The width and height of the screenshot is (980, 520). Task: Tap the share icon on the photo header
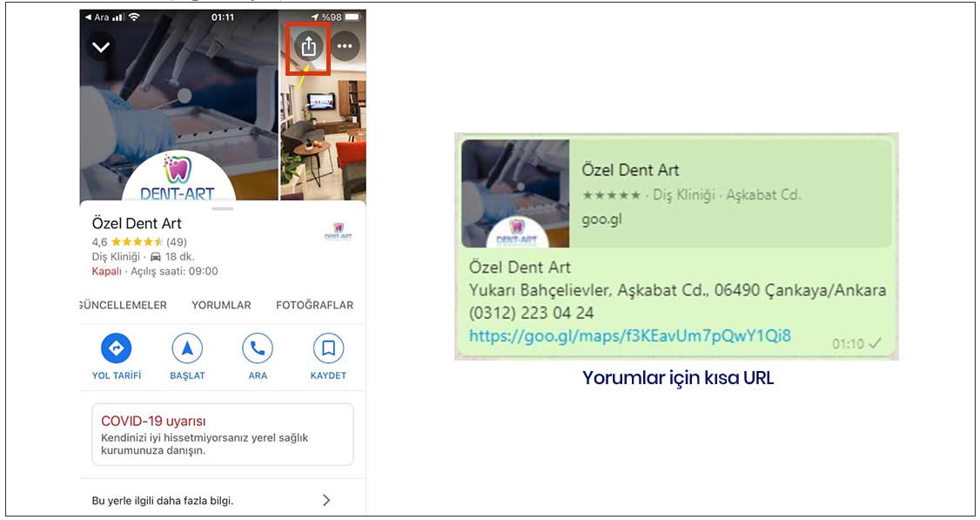pyautogui.click(x=308, y=46)
